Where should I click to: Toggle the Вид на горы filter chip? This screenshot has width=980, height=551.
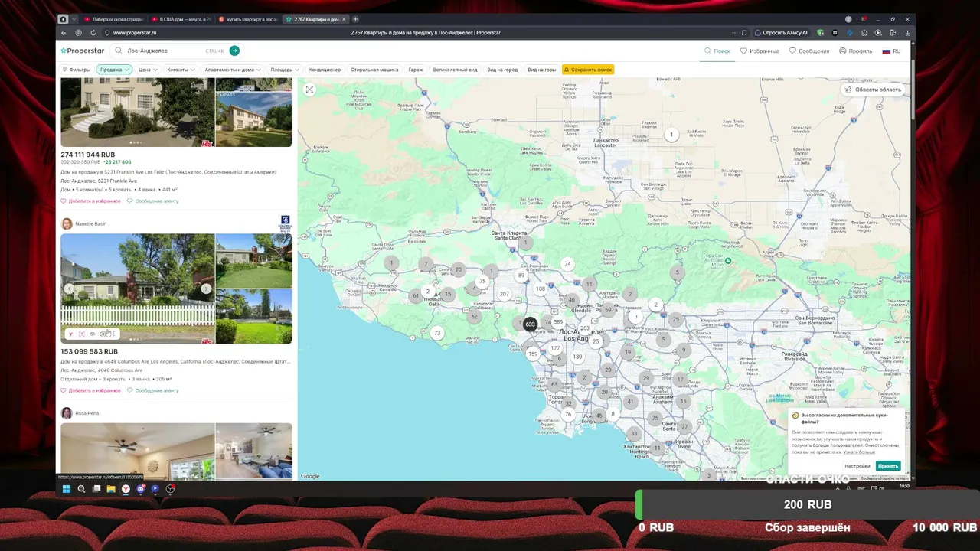pos(542,70)
